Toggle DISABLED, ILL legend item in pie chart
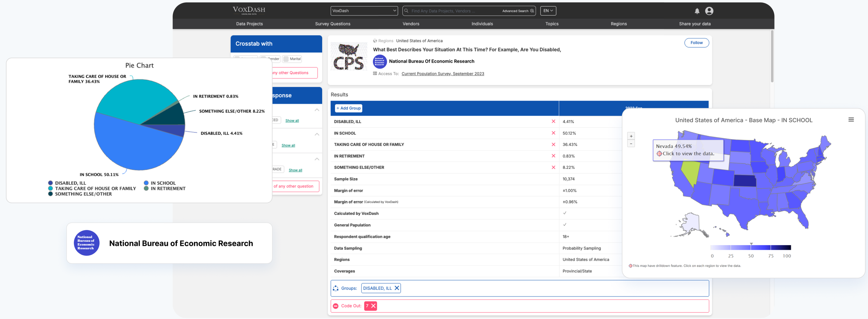Screen dimensions: 868x319 67,183
